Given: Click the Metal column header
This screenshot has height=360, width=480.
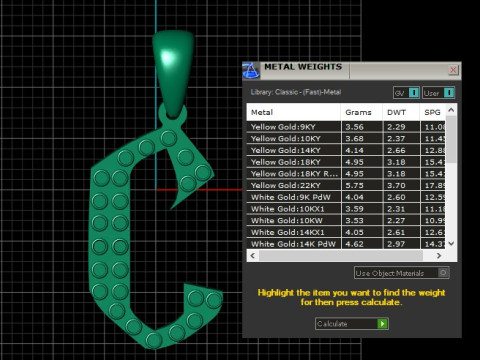Looking at the screenshot, I should tap(294, 112).
